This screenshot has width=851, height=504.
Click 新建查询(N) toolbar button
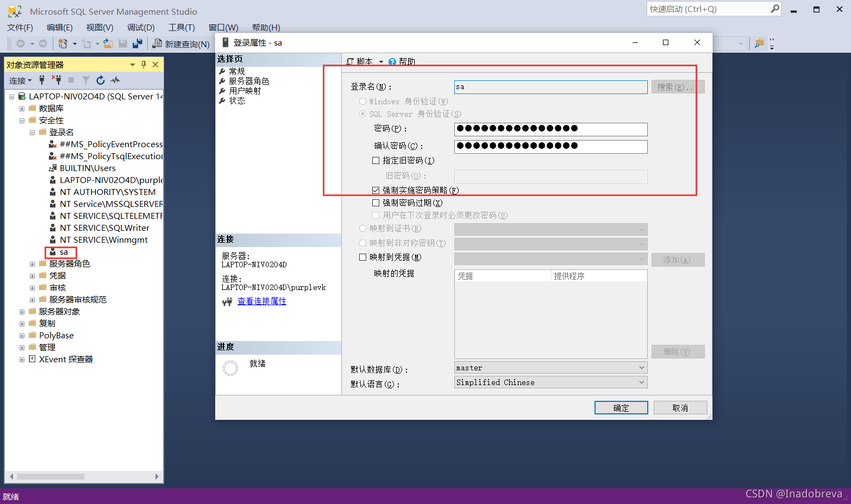(182, 44)
